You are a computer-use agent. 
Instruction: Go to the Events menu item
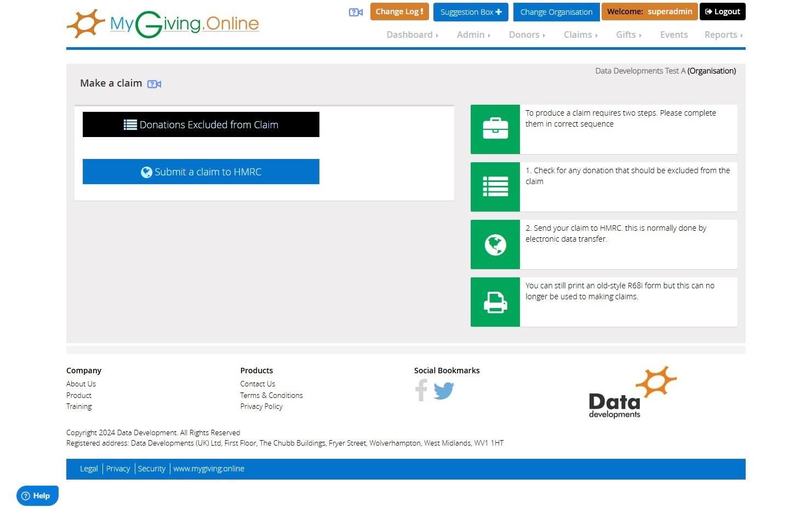(x=673, y=35)
